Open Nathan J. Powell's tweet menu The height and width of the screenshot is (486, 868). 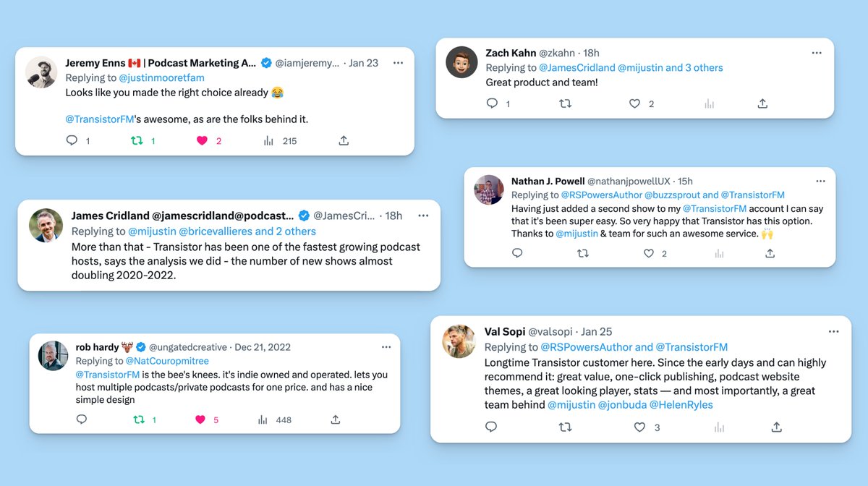pos(820,181)
